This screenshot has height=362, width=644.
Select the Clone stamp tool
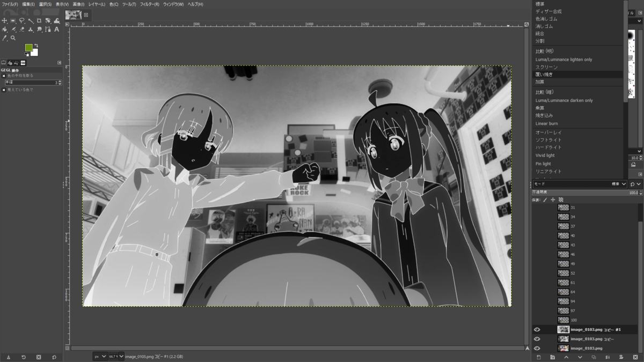pos(31,29)
